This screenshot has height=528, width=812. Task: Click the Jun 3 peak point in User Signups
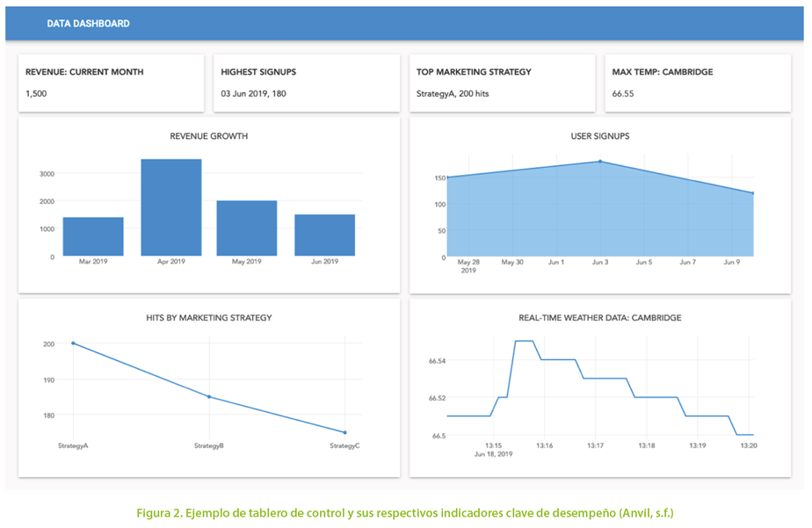point(600,162)
